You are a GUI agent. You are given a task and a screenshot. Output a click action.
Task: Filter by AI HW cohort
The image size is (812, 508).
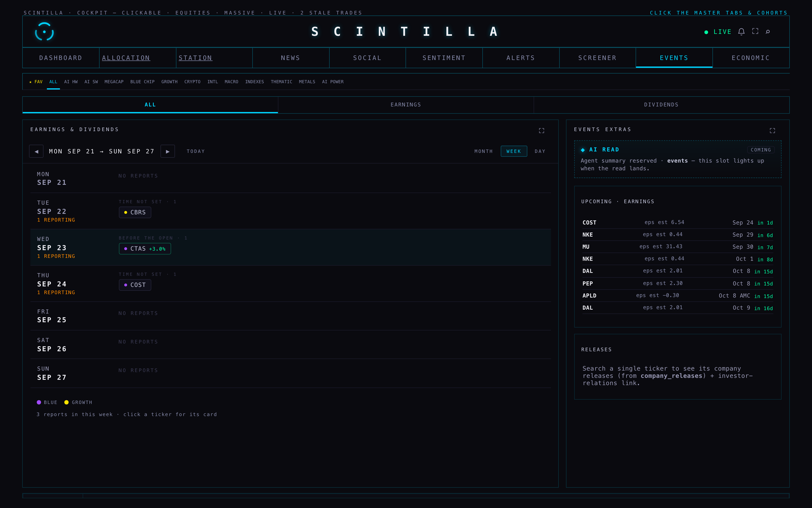click(x=71, y=82)
